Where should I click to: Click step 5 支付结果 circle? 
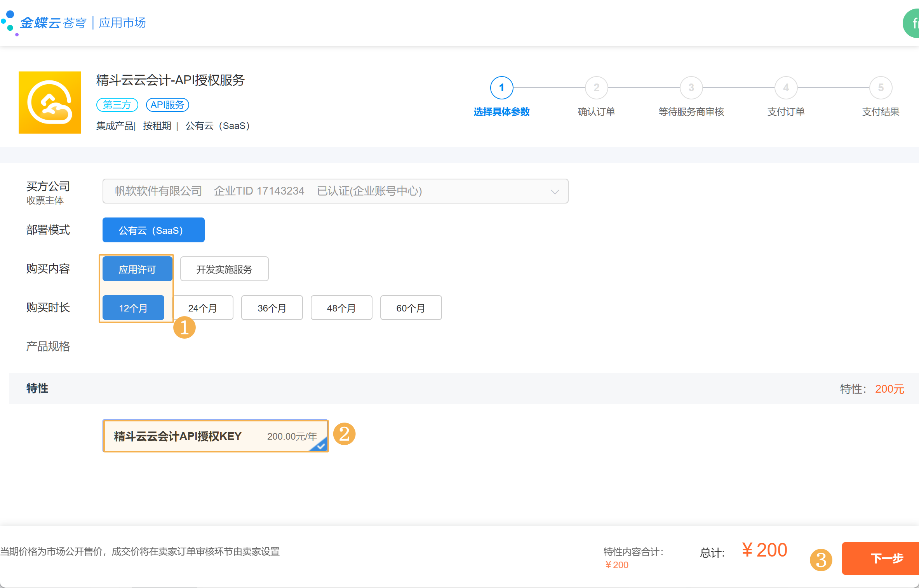[881, 88]
